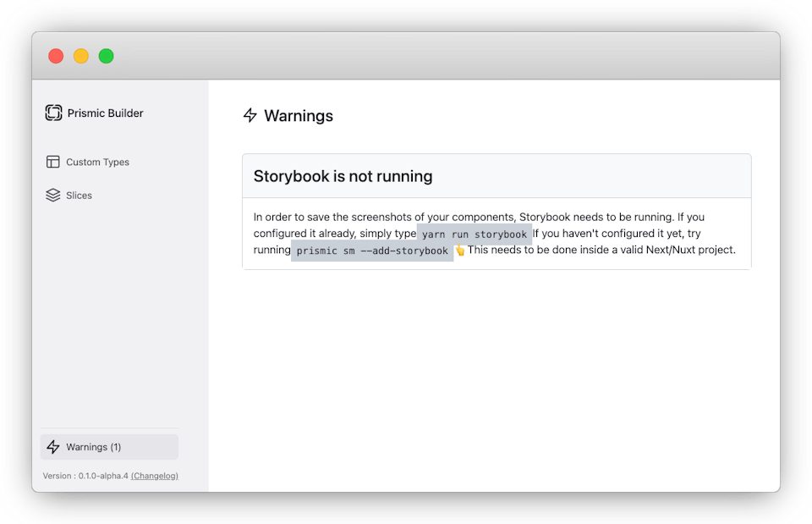Image resolution: width=812 pixels, height=524 pixels.
Task: Click the Warnings page heading
Action: [299, 116]
